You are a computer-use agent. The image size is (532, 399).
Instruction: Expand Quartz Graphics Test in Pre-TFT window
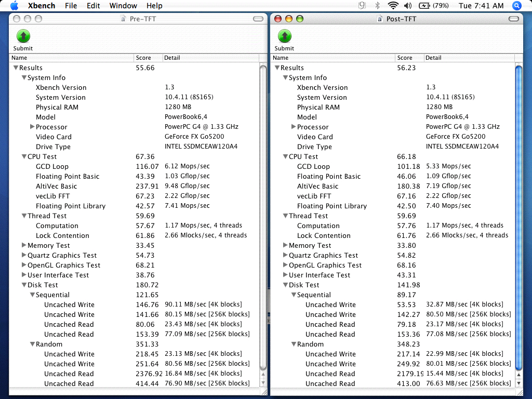[x=24, y=255]
